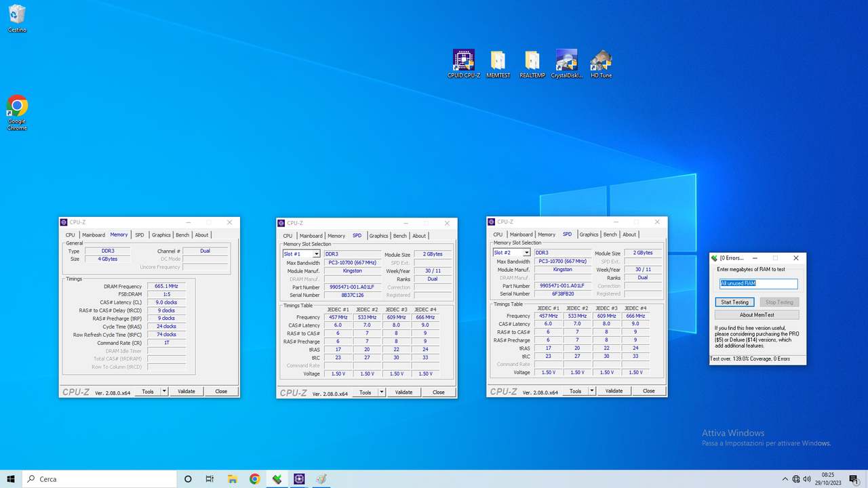Viewport: 868px width, 488px height.
Task: Open the Memory tab in the Slot #2 window
Action: click(547, 235)
